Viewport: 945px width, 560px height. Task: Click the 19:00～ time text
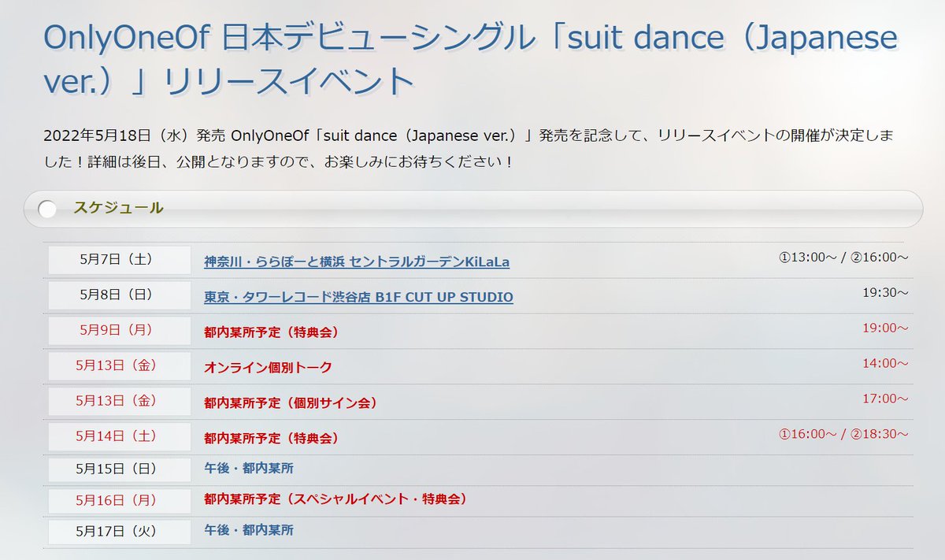coord(886,328)
